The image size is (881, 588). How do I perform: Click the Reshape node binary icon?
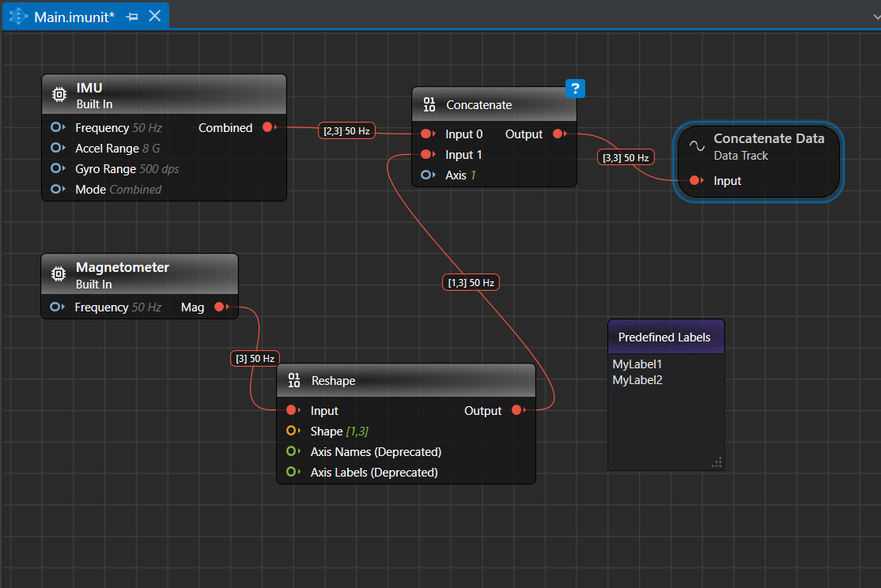point(294,380)
